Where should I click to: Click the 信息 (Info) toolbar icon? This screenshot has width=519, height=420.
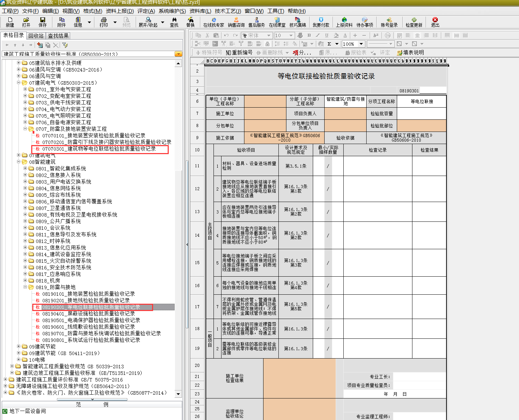click(x=78, y=22)
